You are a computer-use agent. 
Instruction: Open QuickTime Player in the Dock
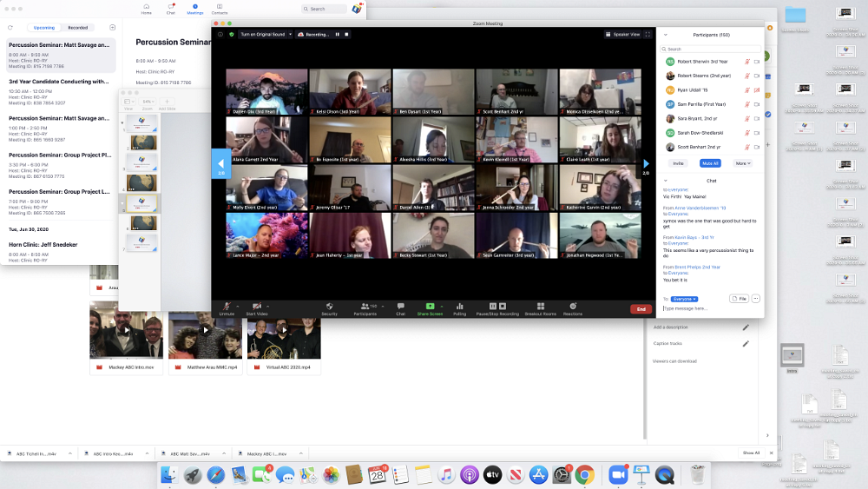[665, 475]
